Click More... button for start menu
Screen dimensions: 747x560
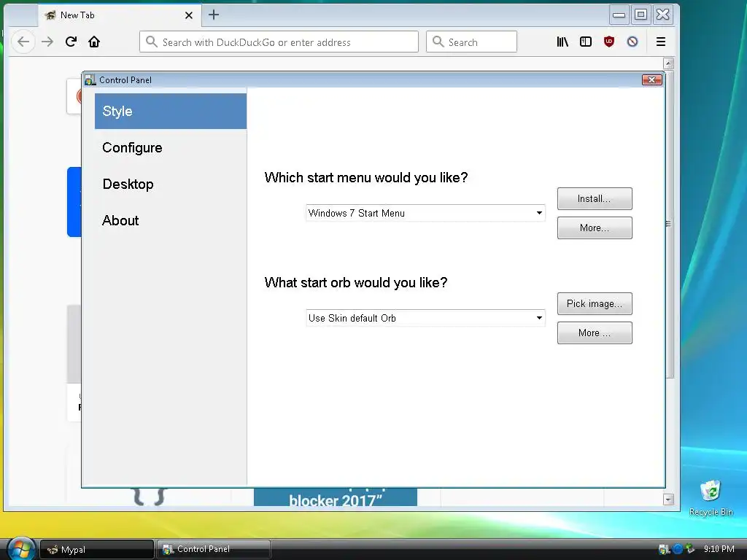click(595, 227)
